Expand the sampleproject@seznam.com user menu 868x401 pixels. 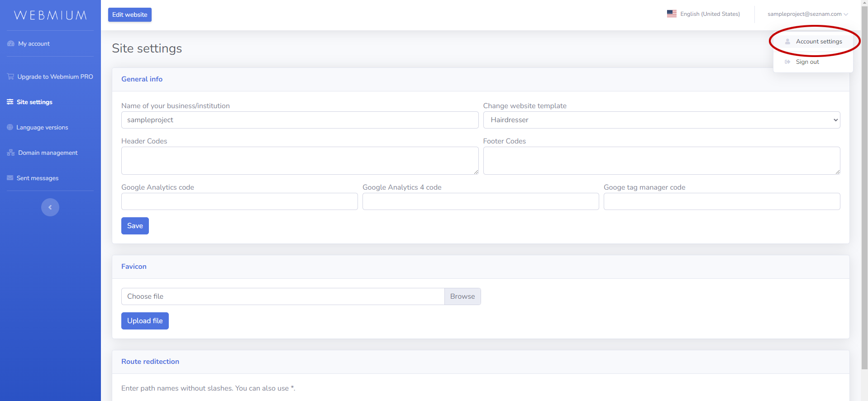tap(807, 14)
